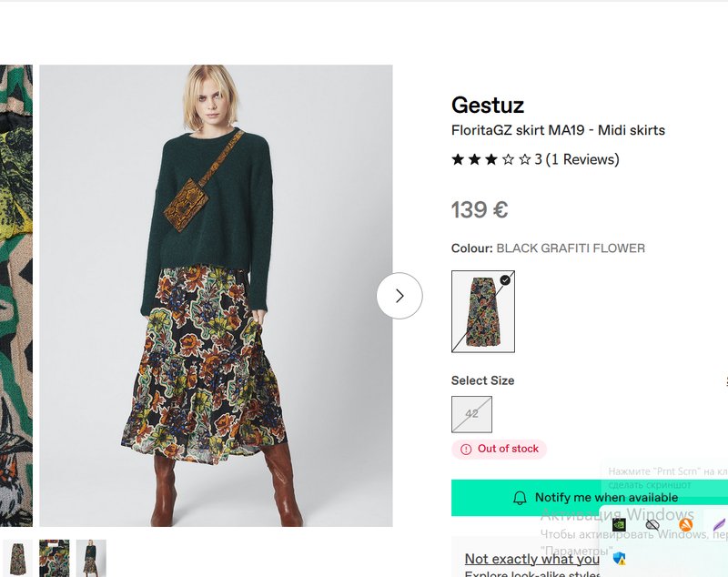The width and height of the screenshot is (728, 577).
Task: Click the previous fabric image on left edge
Action: coord(15,296)
